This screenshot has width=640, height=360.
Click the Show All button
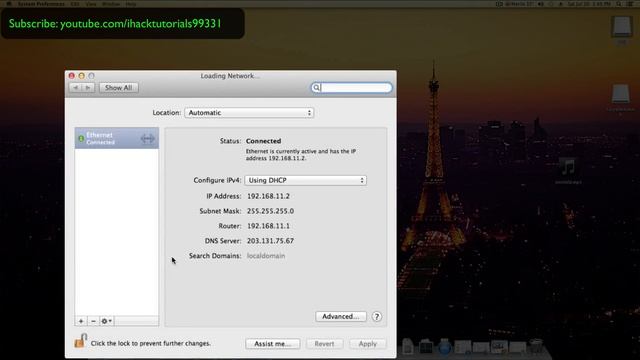pyautogui.click(x=118, y=88)
